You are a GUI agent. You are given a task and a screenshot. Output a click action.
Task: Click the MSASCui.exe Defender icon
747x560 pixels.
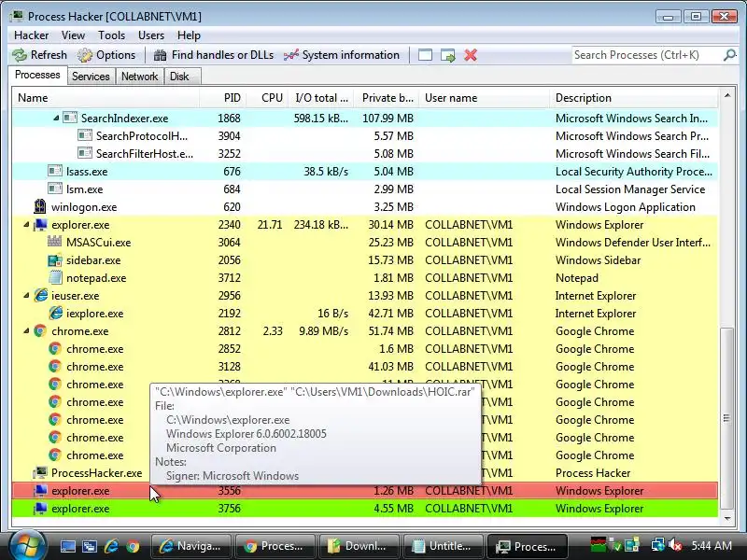pyautogui.click(x=55, y=242)
